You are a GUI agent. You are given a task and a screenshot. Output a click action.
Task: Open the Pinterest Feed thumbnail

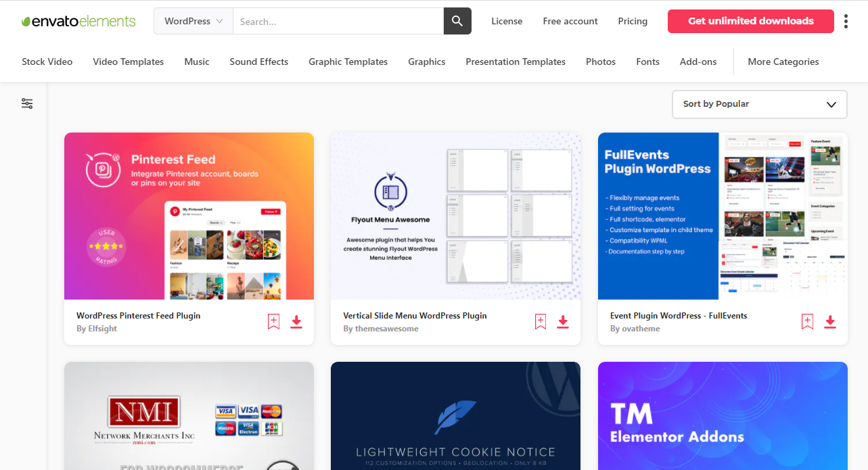coord(189,216)
